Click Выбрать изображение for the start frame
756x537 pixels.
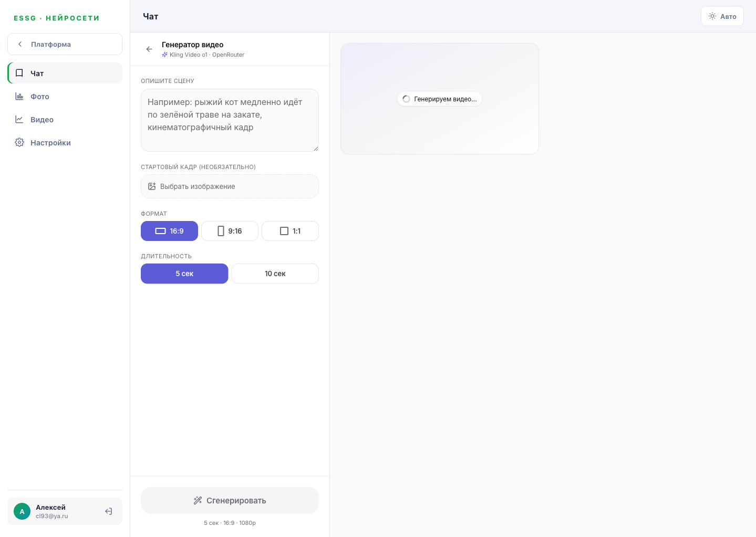[x=230, y=186]
